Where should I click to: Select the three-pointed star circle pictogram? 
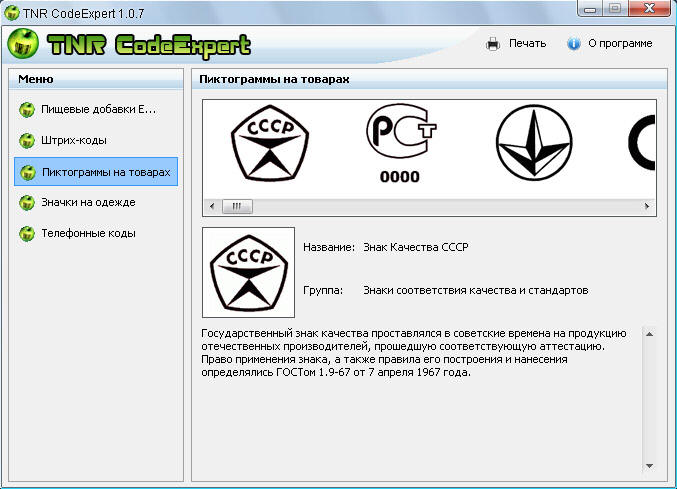pos(534,143)
